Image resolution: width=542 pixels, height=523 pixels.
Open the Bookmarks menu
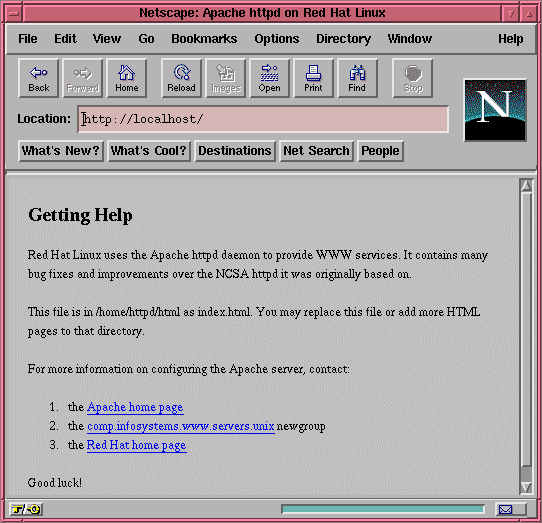click(x=204, y=39)
